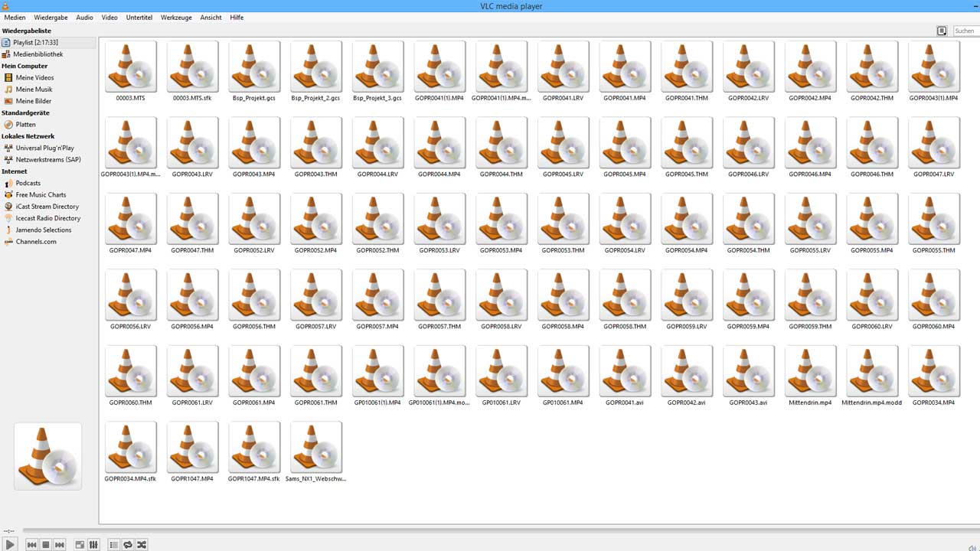Open the Untertitel menu

pyautogui.click(x=139, y=17)
